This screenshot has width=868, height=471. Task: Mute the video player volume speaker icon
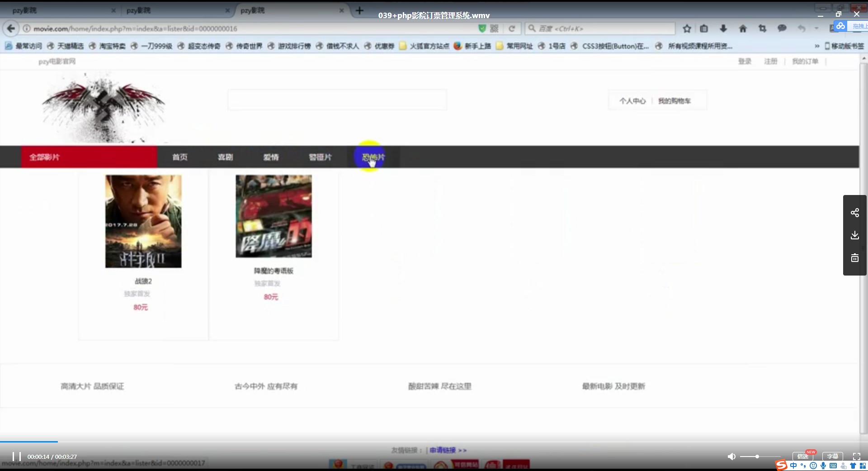(x=731, y=457)
